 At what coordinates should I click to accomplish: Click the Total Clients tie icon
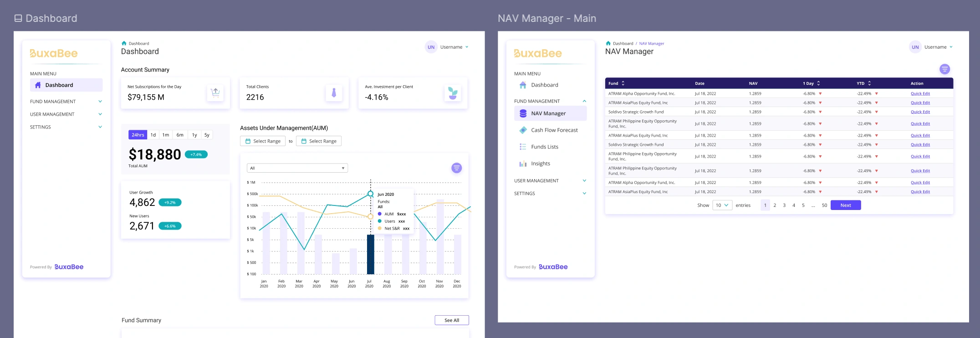coord(334,93)
